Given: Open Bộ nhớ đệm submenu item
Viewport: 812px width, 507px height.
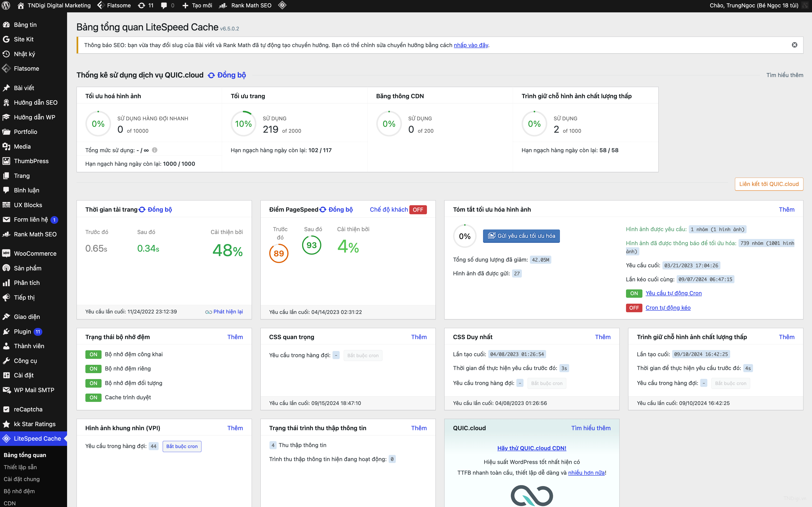Looking at the screenshot, I should pyautogui.click(x=19, y=491).
